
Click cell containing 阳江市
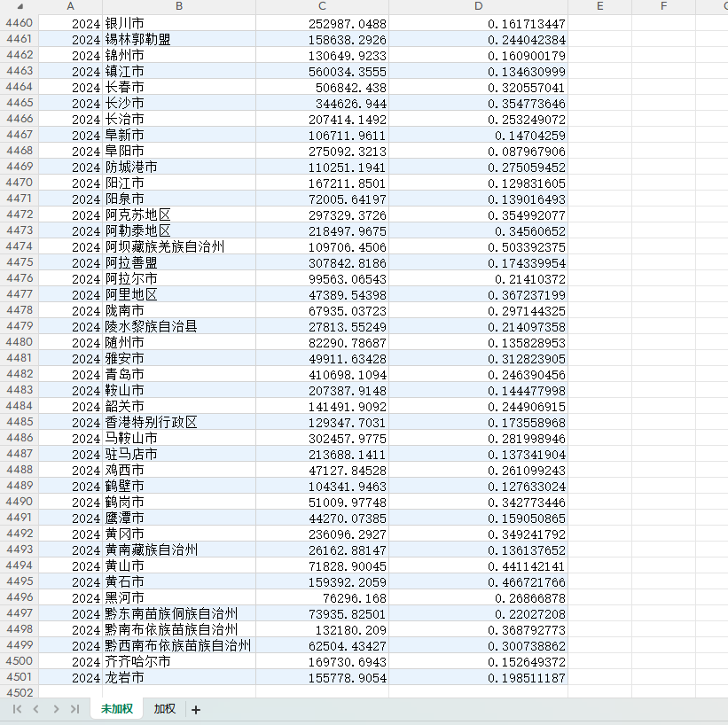coord(179,183)
